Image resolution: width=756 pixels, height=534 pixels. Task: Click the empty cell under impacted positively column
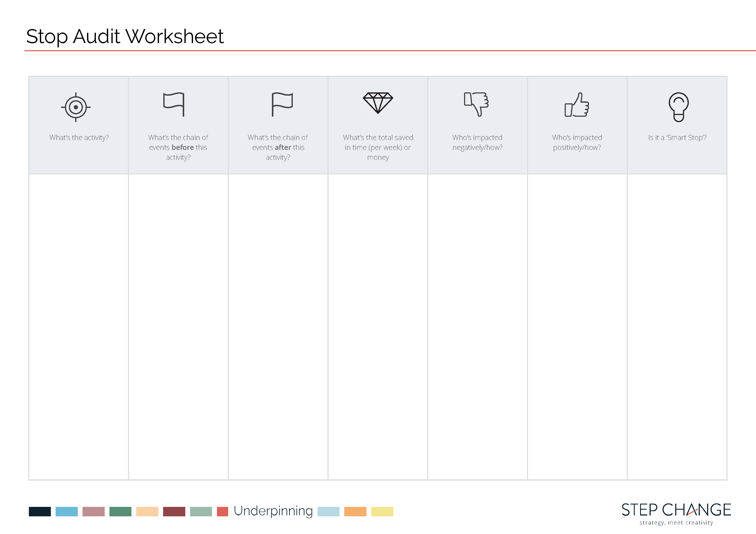577,327
